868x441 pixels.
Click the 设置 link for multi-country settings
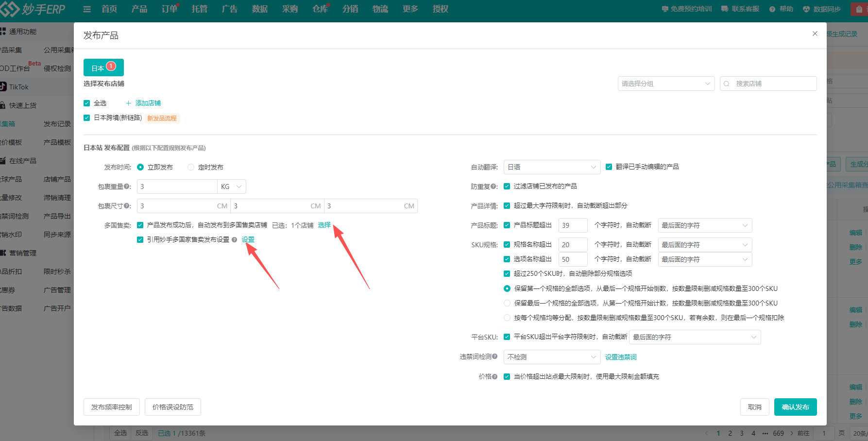pyautogui.click(x=248, y=240)
